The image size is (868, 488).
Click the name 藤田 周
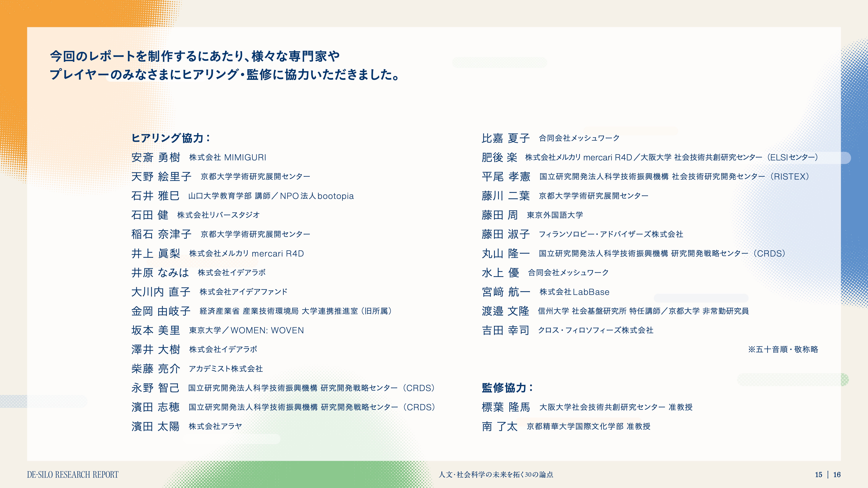point(500,215)
